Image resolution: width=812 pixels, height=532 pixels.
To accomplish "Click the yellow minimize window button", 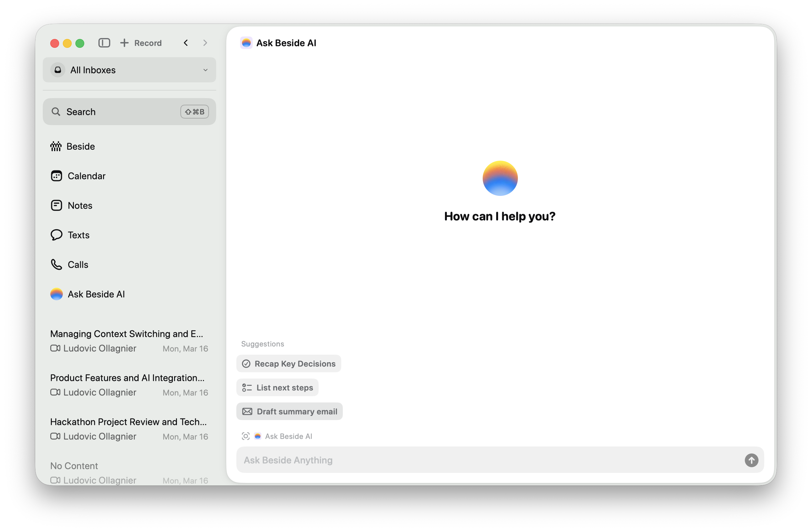I will tap(67, 43).
